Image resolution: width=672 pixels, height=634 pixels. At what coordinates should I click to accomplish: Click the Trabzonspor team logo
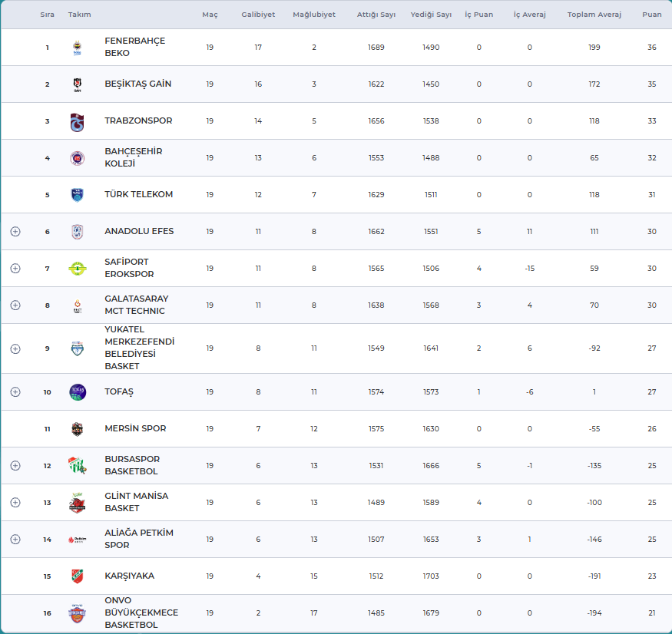pos(77,121)
